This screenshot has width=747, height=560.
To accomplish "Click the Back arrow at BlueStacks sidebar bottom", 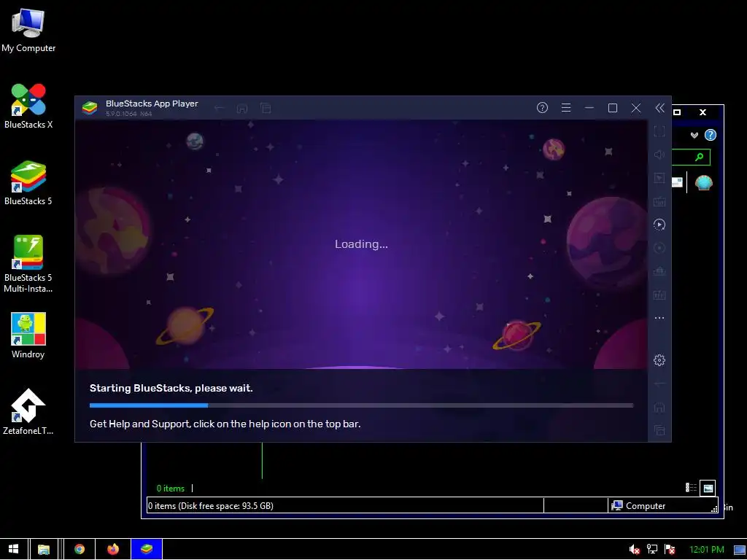I will pos(659,384).
